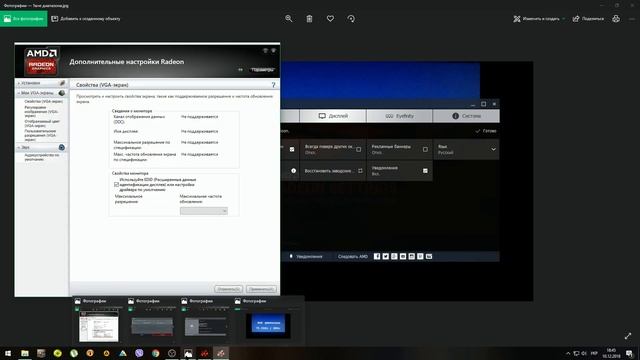
Task: Expand photo to fullscreen with diagonal arrow icon
Action: tap(628, 336)
